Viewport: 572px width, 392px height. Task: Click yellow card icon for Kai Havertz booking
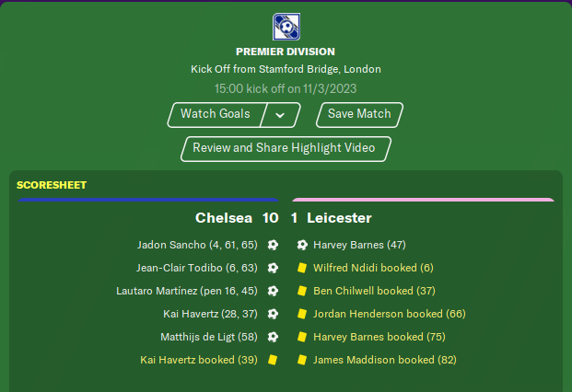[x=273, y=360]
